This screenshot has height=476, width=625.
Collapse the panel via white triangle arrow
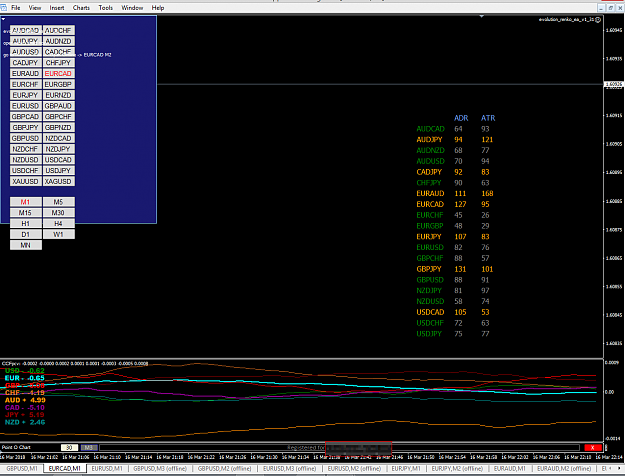pos(3,19)
